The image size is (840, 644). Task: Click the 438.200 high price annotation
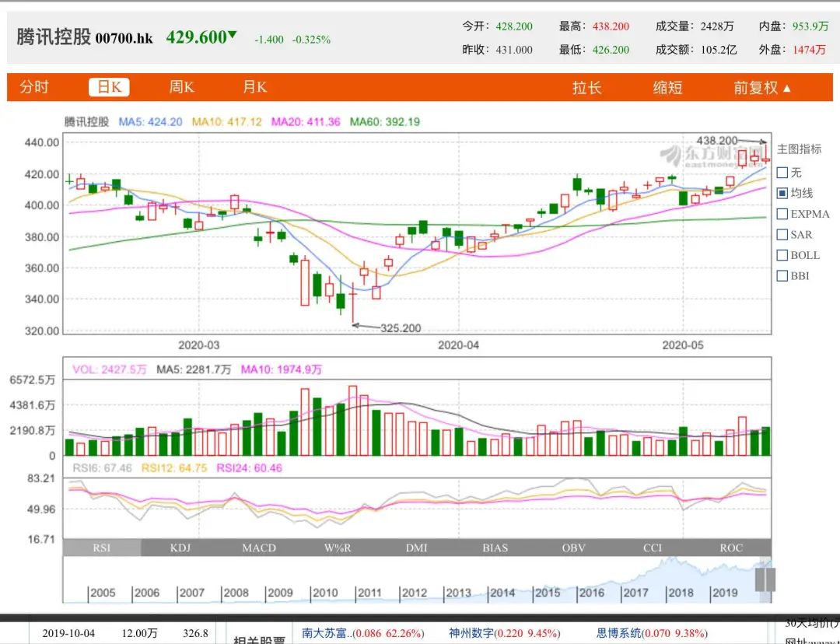(717, 140)
